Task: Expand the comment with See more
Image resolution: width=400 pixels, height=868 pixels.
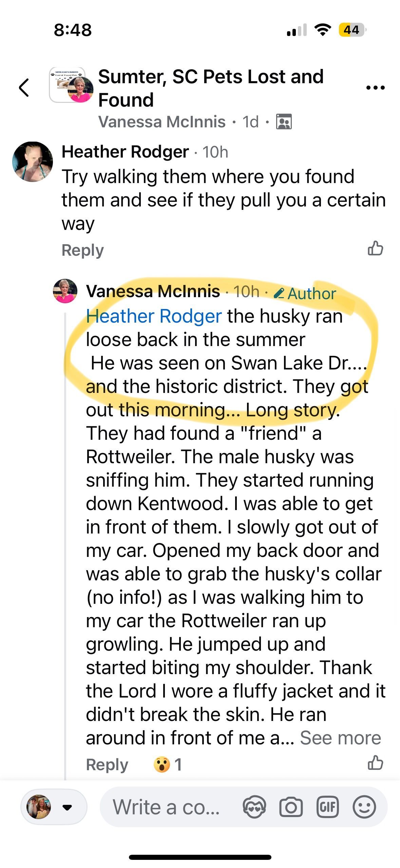Action: tap(340, 738)
